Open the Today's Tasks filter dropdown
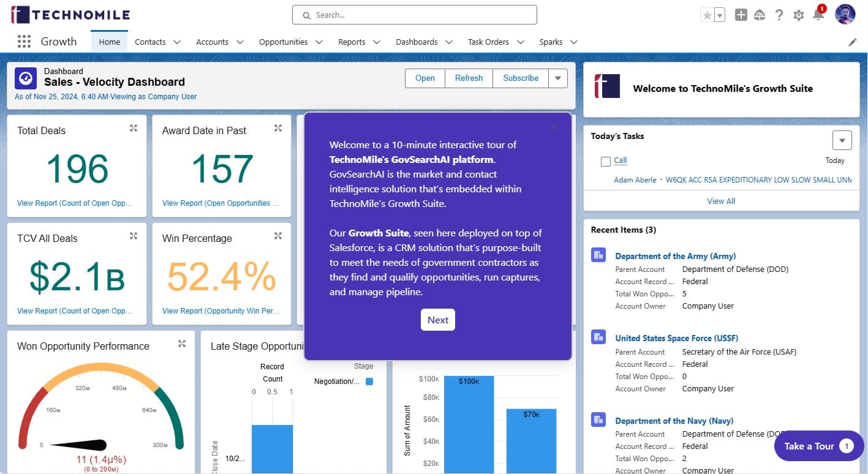The image size is (868, 474). pyautogui.click(x=842, y=140)
